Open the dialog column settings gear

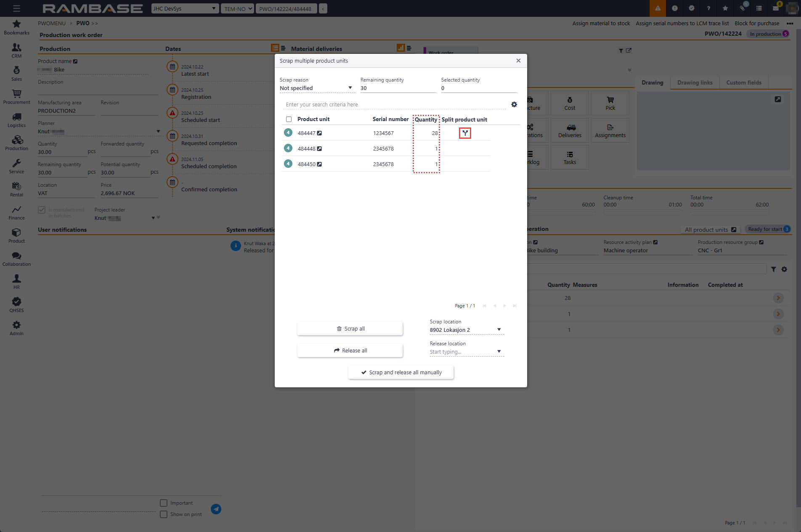pyautogui.click(x=514, y=104)
